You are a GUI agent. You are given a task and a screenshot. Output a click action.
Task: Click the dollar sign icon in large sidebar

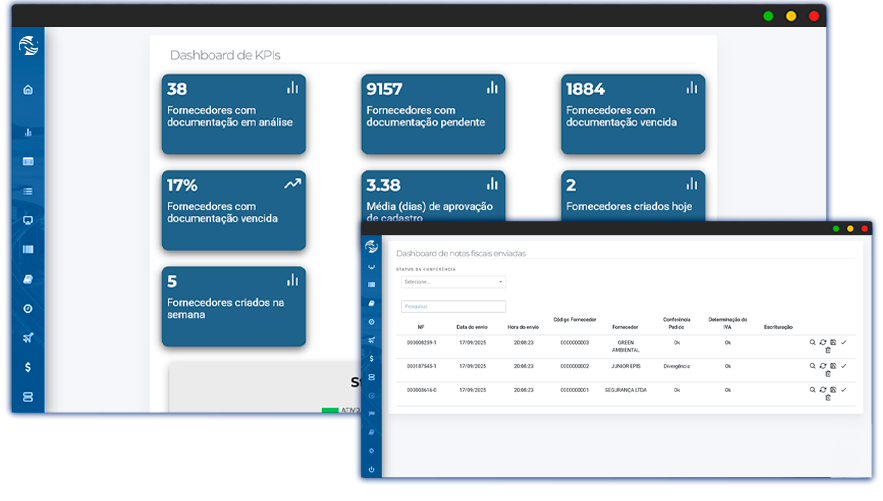(28, 367)
